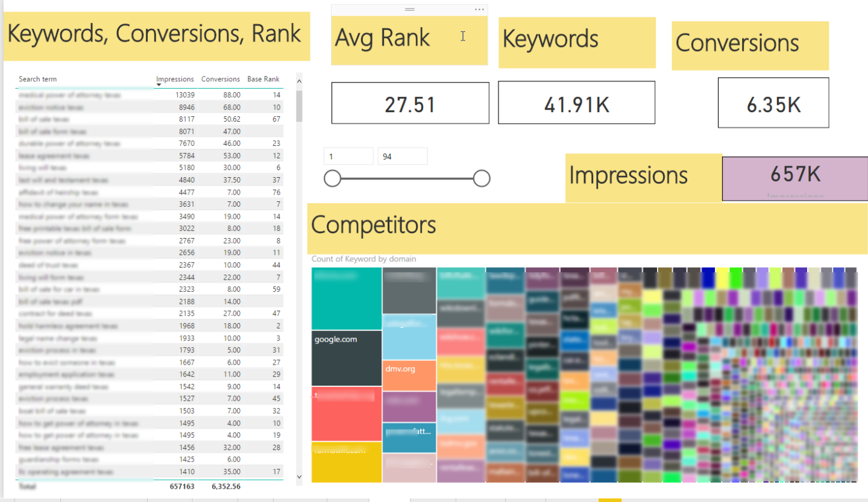Click the right range slider handle
The height and width of the screenshot is (502, 868).
click(x=481, y=178)
